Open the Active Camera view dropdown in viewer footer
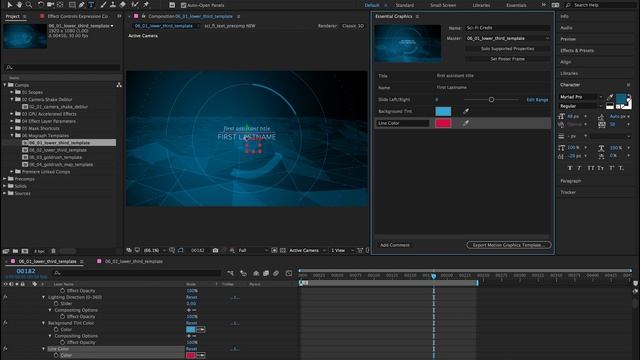The width and height of the screenshot is (640, 360). pos(307,250)
